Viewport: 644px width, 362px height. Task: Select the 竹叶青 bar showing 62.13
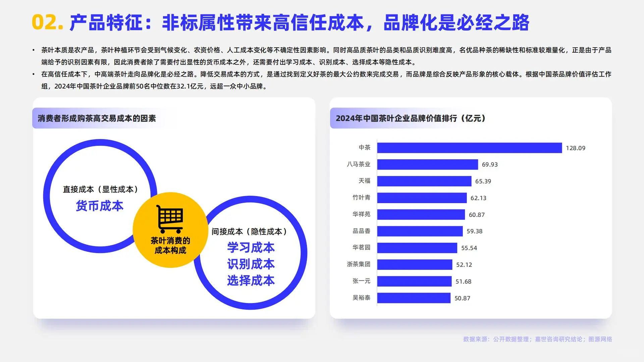(x=422, y=198)
